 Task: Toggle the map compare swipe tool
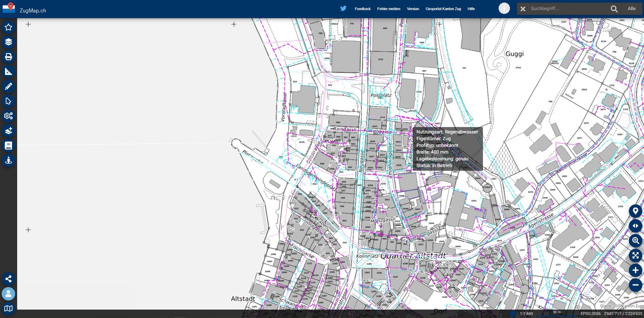[635, 226]
